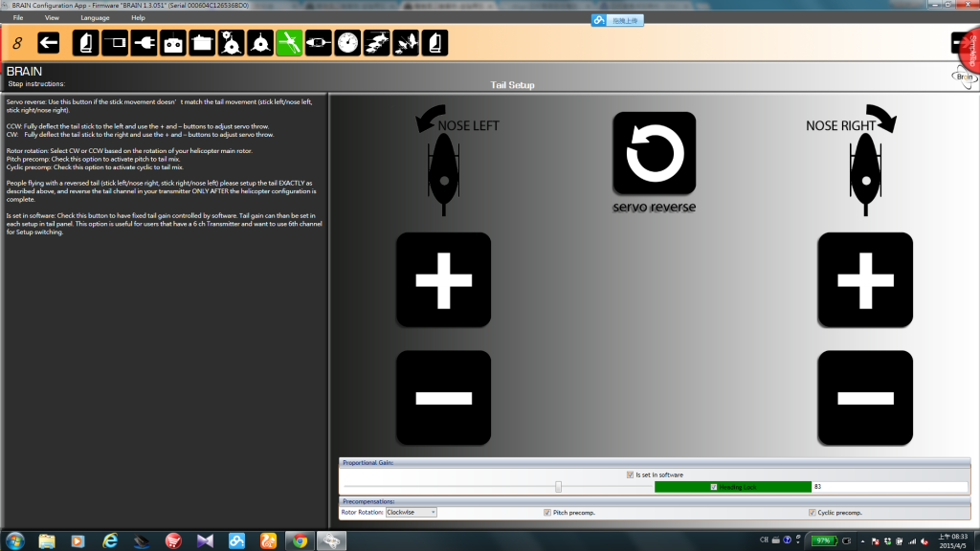Click the nose left helicopter graphic
Viewport: 980px width, 551px height.
[x=444, y=175]
